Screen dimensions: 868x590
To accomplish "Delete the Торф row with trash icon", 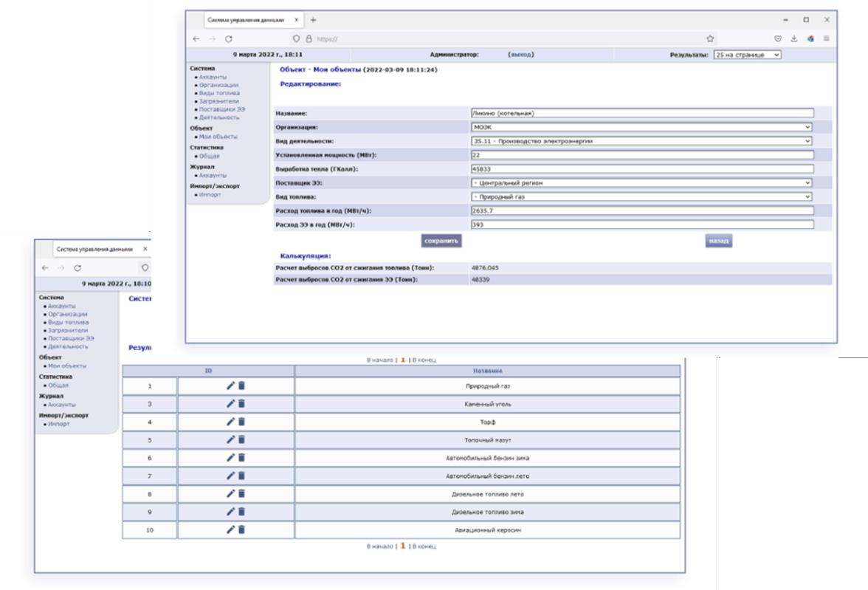I will [x=241, y=422].
